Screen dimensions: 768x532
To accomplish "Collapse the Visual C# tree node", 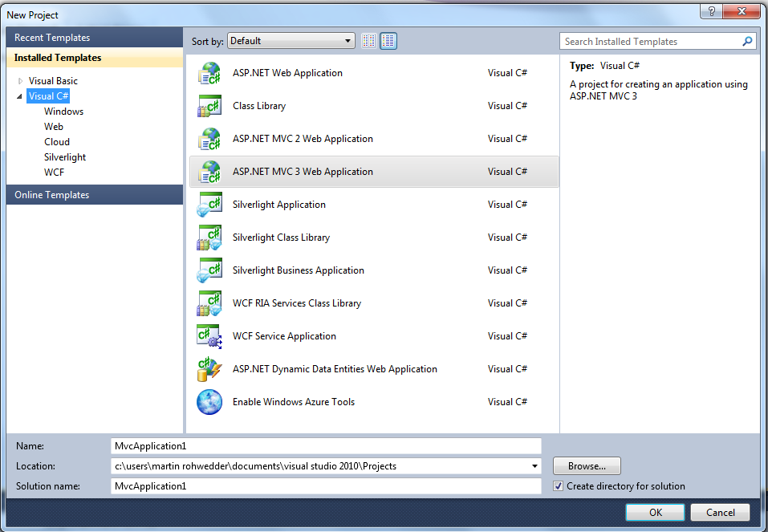I will (x=19, y=96).
